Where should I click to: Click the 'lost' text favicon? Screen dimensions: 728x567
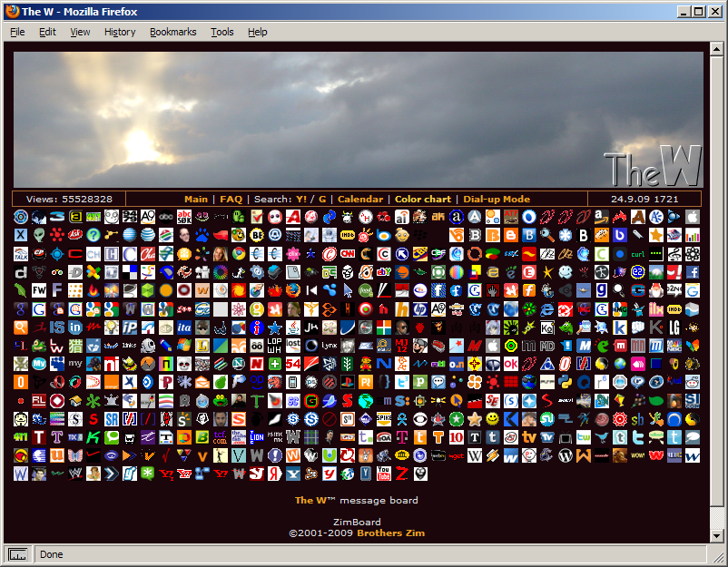click(x=293, y=346)
